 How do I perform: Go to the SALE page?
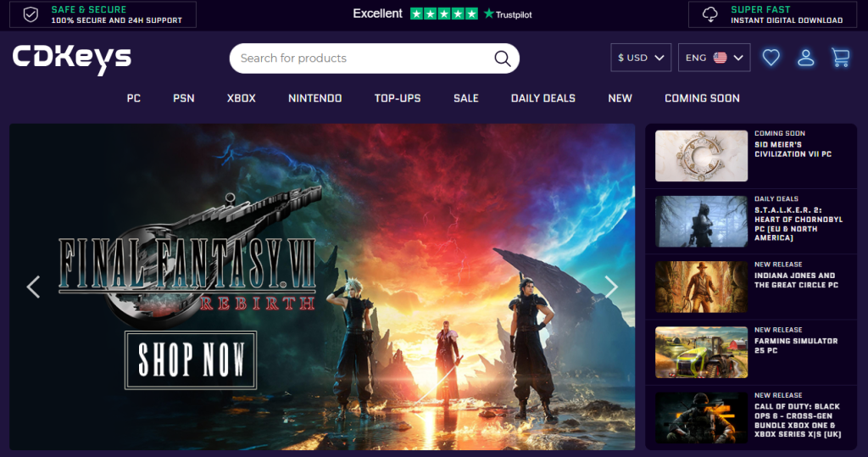pyautogui.click(x=466, y=98)
